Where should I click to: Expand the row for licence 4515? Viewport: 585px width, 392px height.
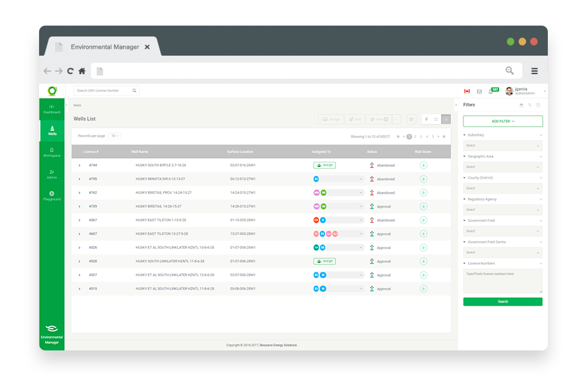pos(79,289)
